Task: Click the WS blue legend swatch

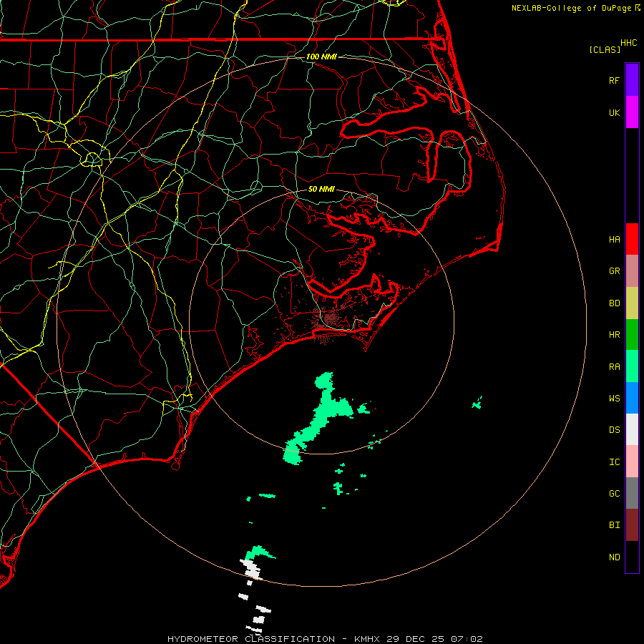Action: click(x=632, y=398)
